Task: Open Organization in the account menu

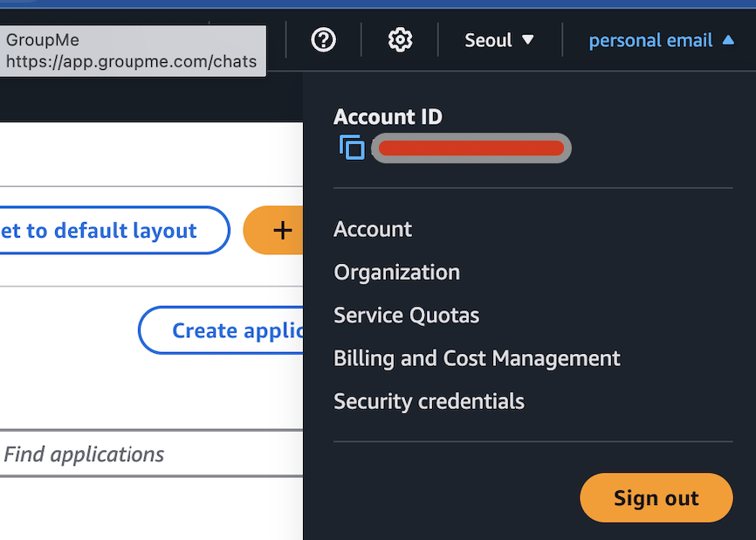Action: [396, 272]
